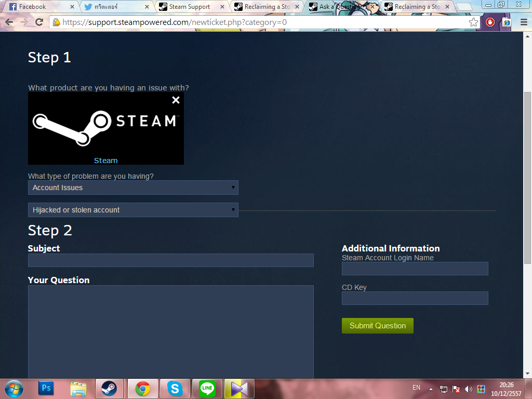Launch Photoshop from the taskbar

tap(46, 388)
